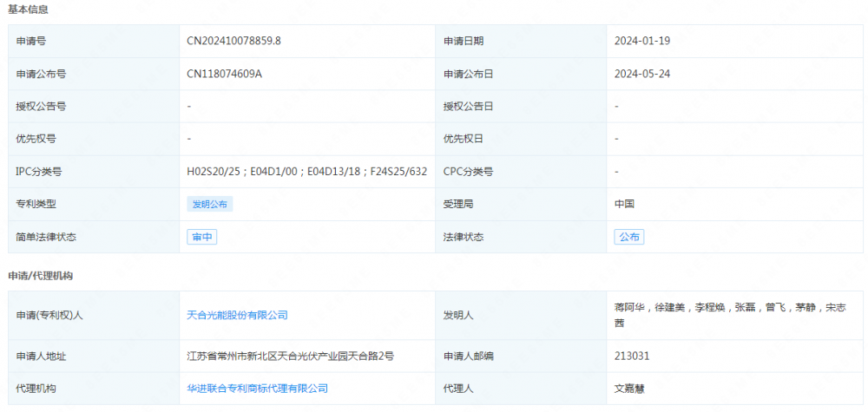Click the 发明公布 patent type tag
The width and height of the screenshot is (868, 412).
(x=210, y=204)
